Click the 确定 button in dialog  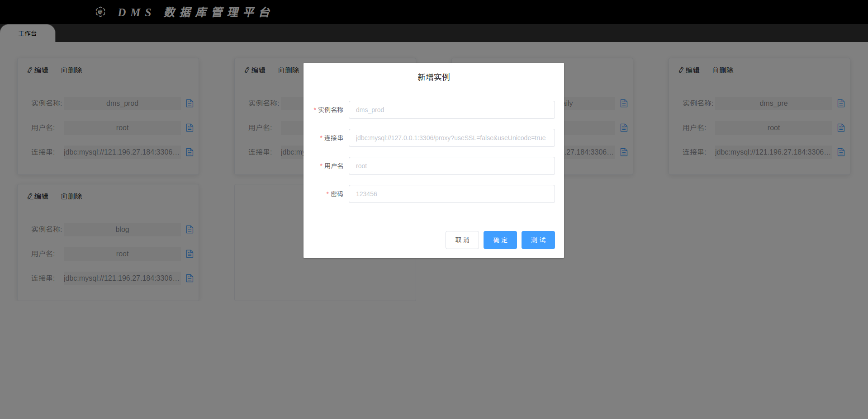click(500, 240)
